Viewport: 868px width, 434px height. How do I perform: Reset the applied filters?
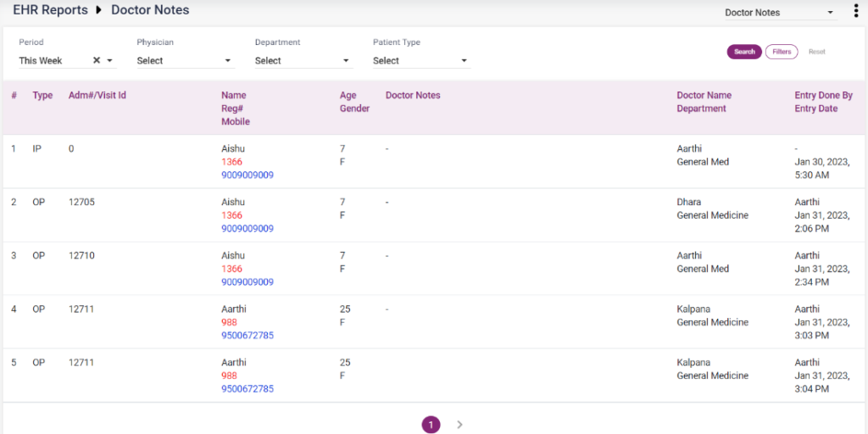(x=816, y=52)
